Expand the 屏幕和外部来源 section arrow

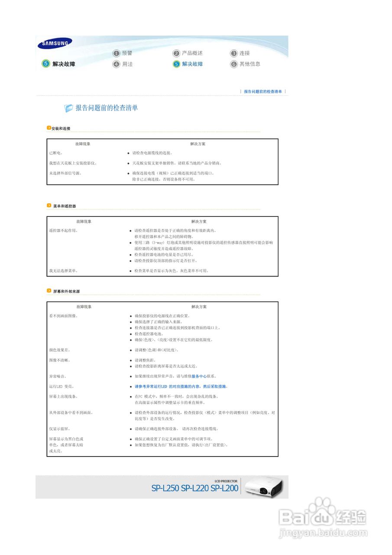[x=48, y=291]
